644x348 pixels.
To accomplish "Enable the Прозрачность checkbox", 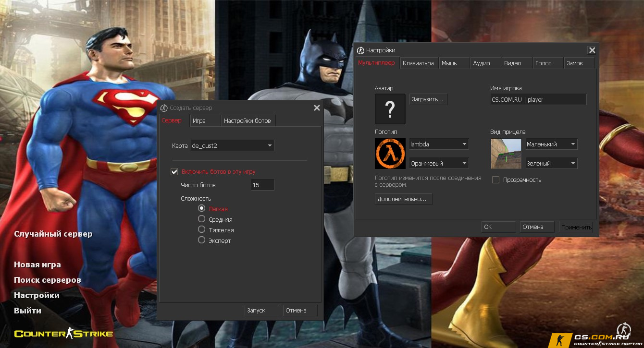I will pos(495,180).
